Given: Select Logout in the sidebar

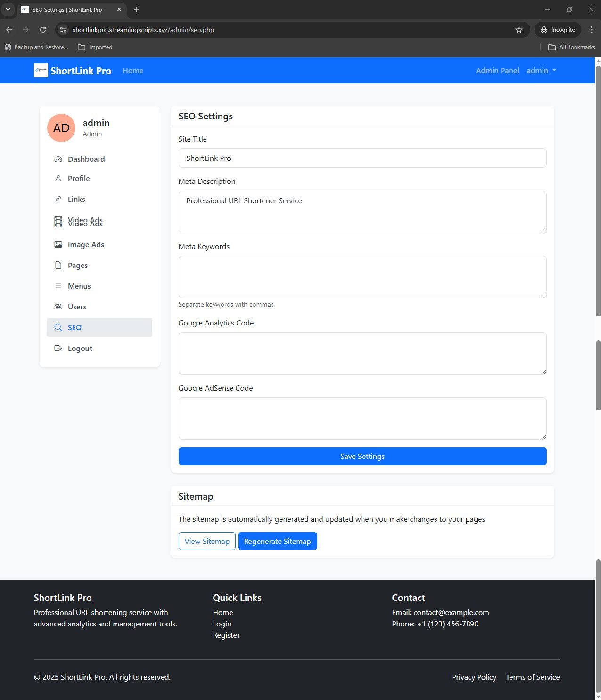Looking at the screenshot, I should 99,348.
